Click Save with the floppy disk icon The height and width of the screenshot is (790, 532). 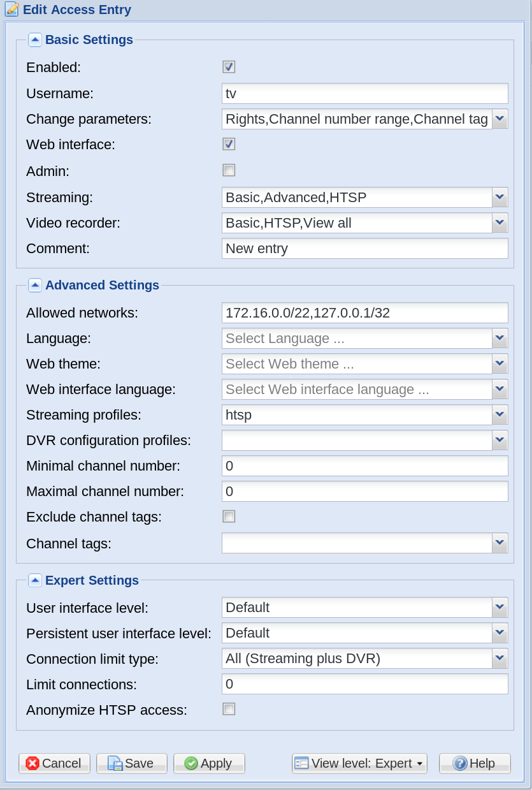(132, 763)
